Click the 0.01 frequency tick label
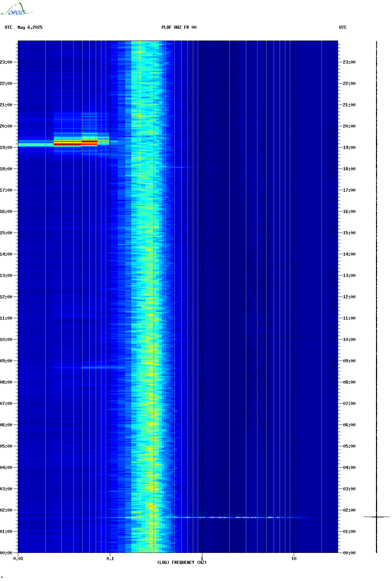The width and height of the screenshot is (392, 581). [x=18, y=559]
